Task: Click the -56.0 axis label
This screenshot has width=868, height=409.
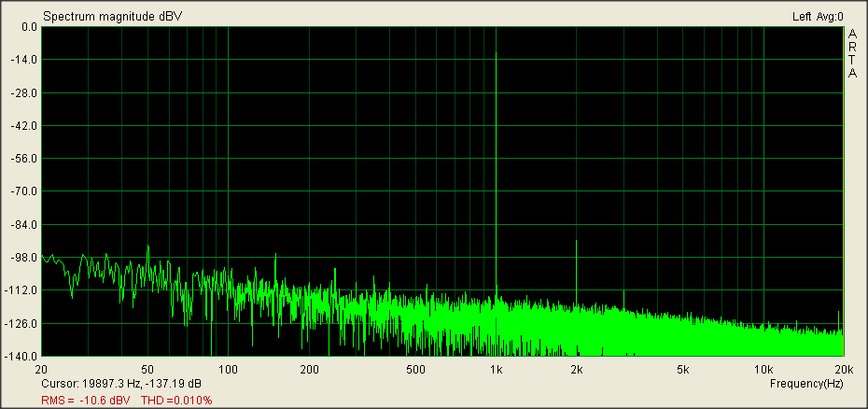Action: click(24, 159)
